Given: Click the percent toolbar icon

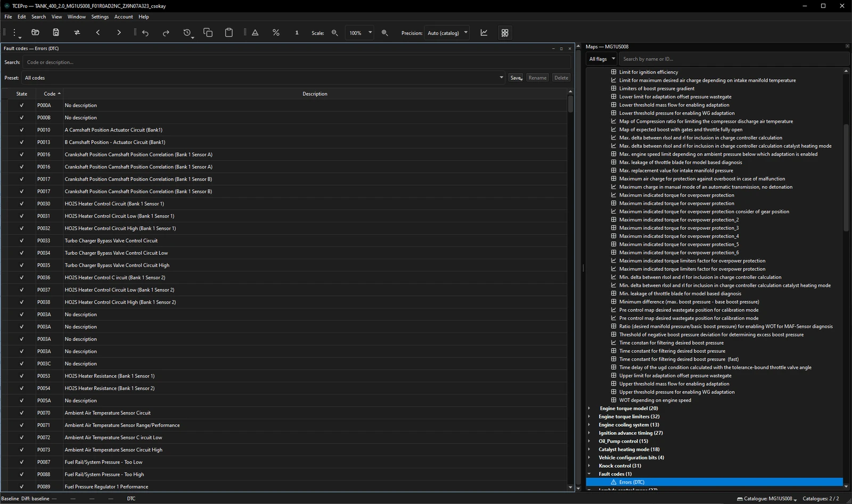Looking at the screenshot, I should pyautogui.click(x=276, y=32).
